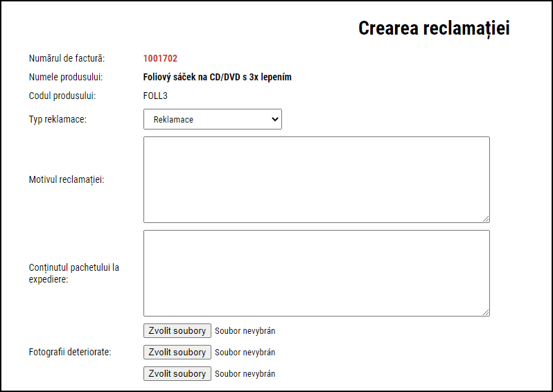Click the Zvolit soubory button beside Fotografii deteriorate

click(x=177, y=352)
